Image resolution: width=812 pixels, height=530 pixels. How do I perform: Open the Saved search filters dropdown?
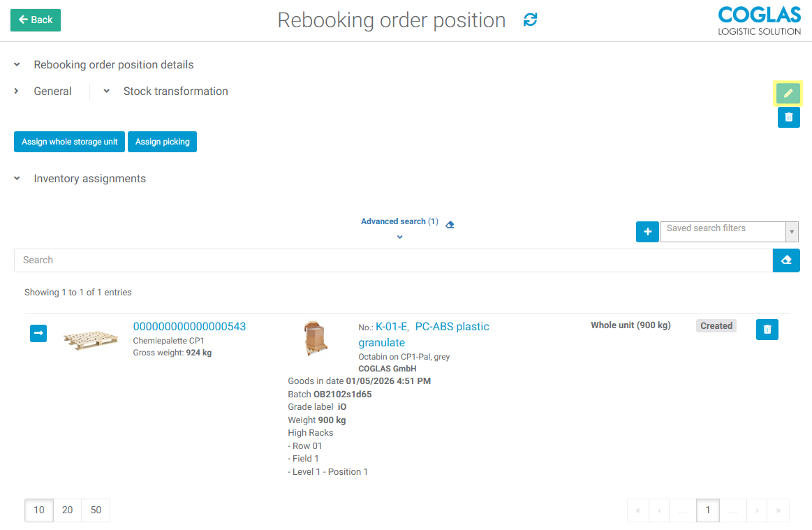(x=791, y=232)
